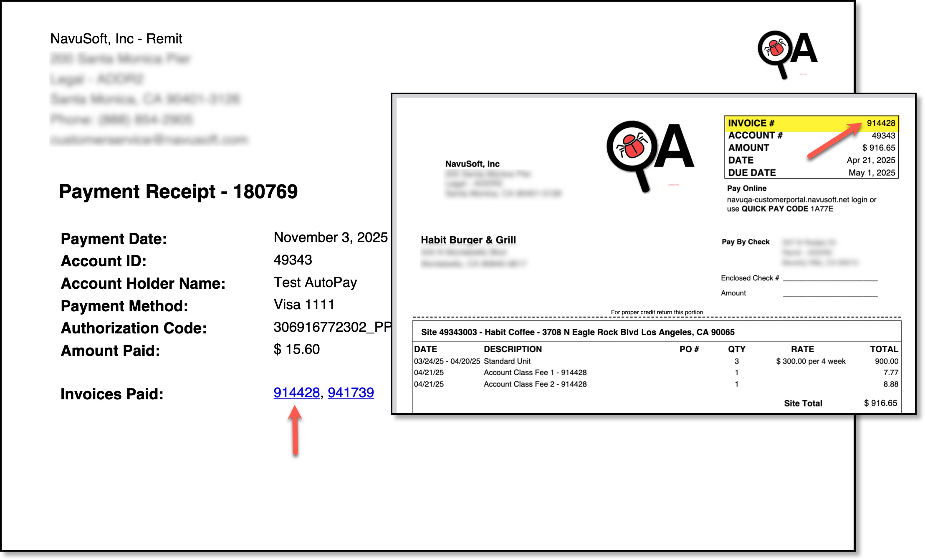Click Account Class Fee 1 line item

535,373
